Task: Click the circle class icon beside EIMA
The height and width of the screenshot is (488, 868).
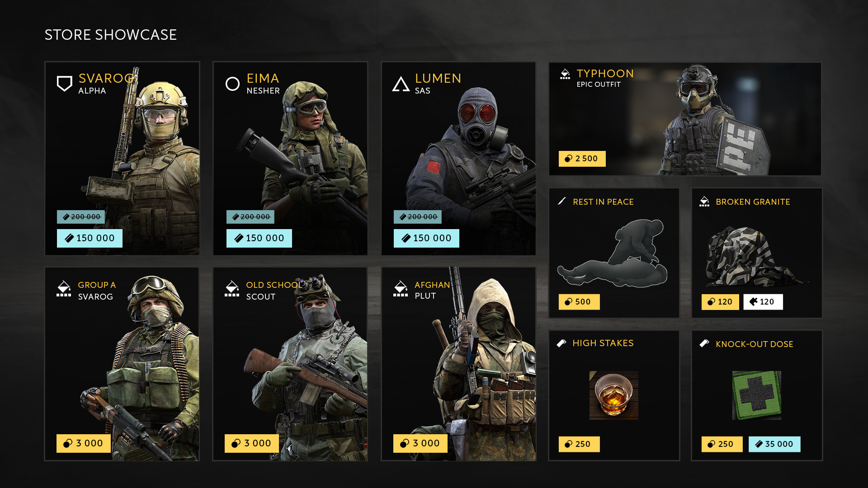Action: click(x=232, y=84)
